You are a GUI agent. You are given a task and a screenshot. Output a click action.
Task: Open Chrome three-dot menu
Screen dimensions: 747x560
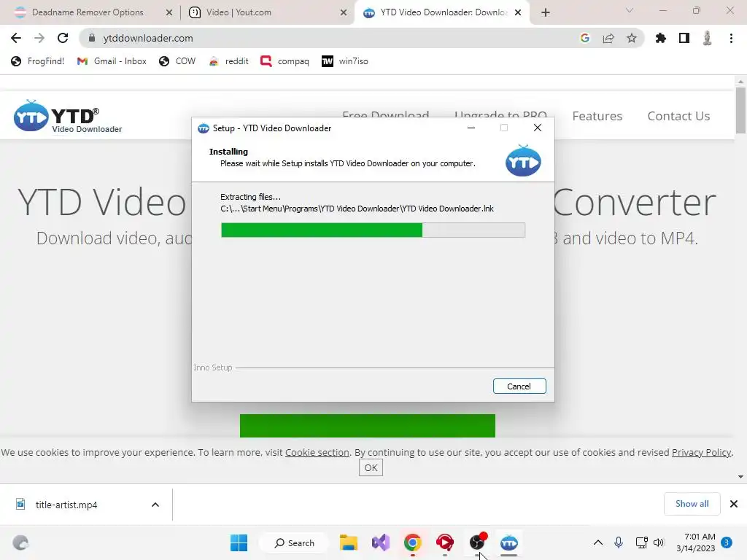[x=731, y=38]
